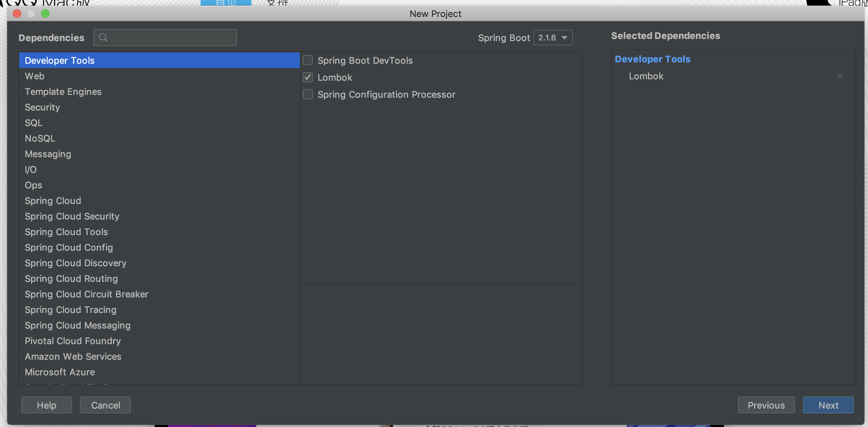
Task: Select the SQL category
Action: point(159,123)
